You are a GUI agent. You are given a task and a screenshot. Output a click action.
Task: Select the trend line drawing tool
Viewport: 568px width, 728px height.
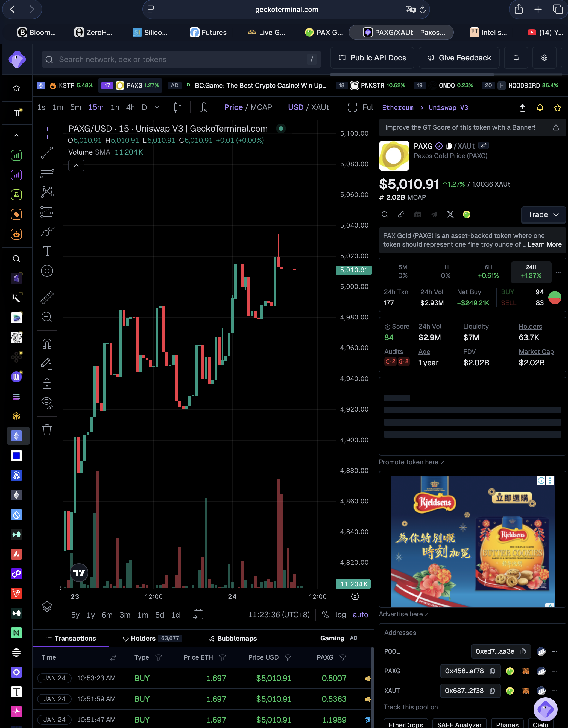pos(47,153)
